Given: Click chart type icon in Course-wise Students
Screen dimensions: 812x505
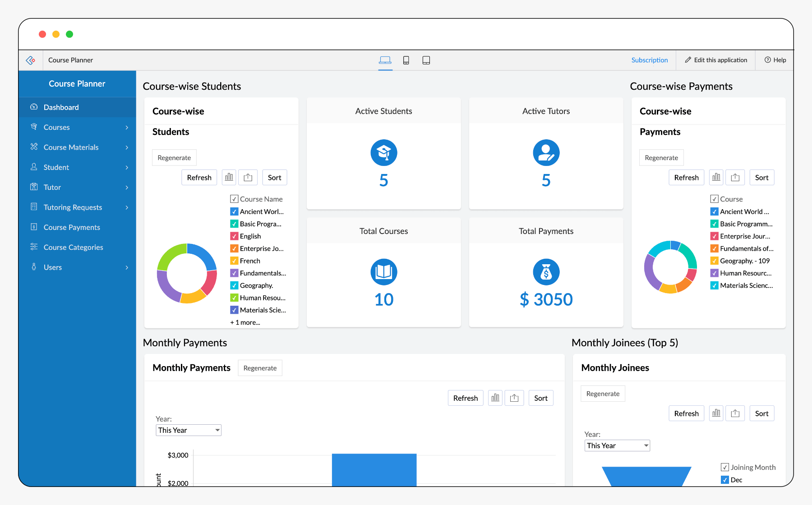Looking at the screenshot, I should [229, 178].
